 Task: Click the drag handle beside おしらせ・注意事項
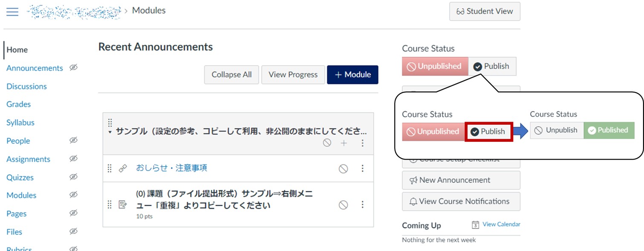point(110,168)
